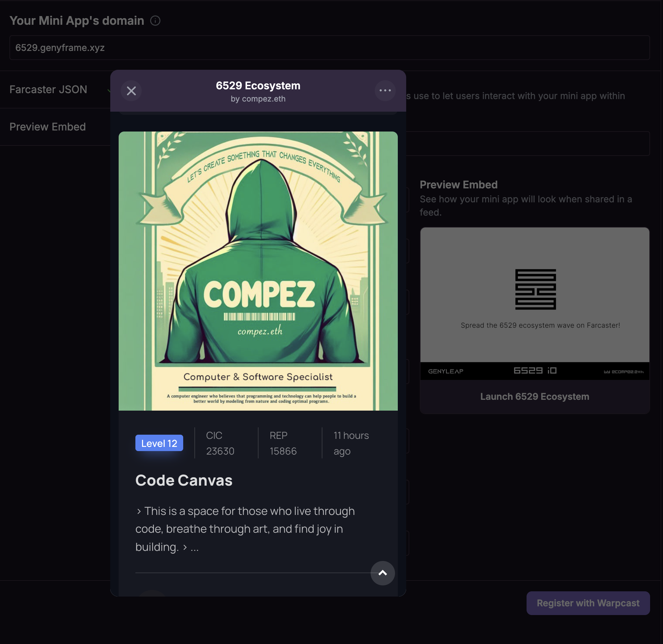663x644 pixels.
Task: Click the Code Canvas description text
Action: (245, 529)
